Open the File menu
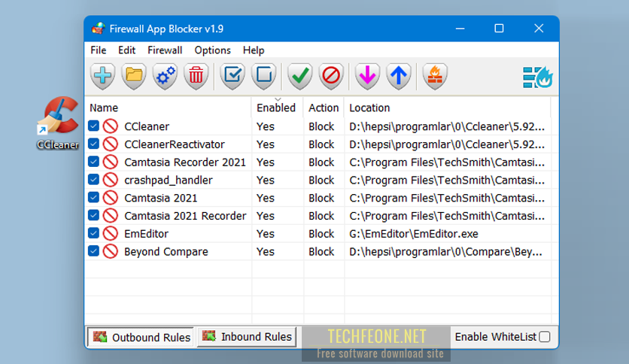Screen dimensions: 629x364 click(99, 50)
